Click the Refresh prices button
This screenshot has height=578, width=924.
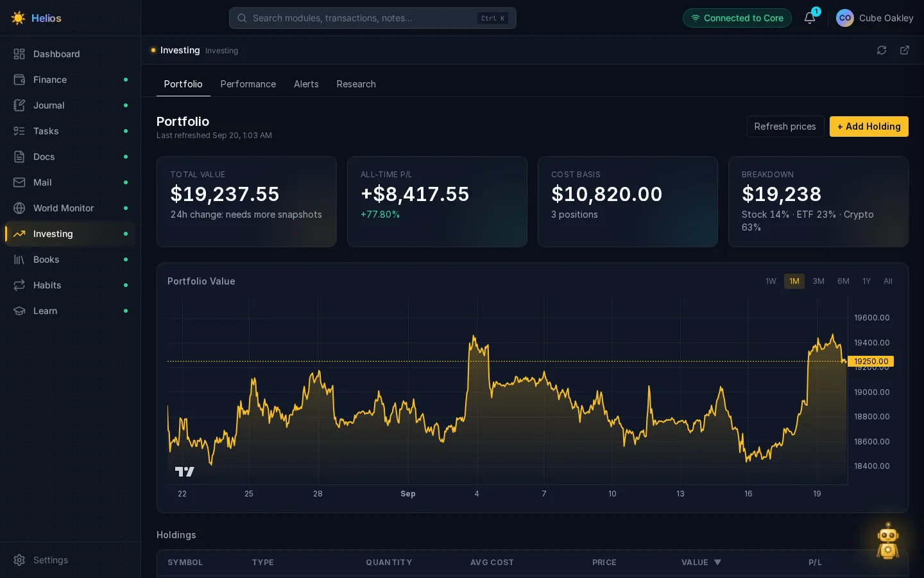point(785,127)
